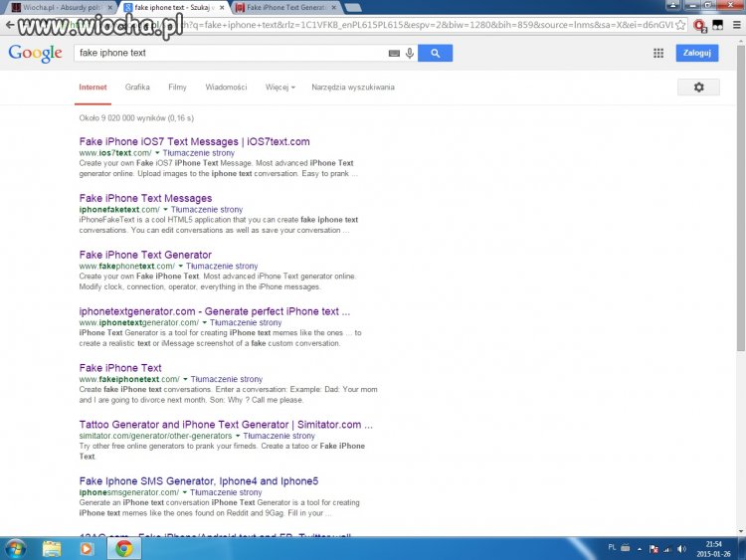The height and width of the screenshot is (560, 746).
Task: Click Google logo
Action: point(35,54)
